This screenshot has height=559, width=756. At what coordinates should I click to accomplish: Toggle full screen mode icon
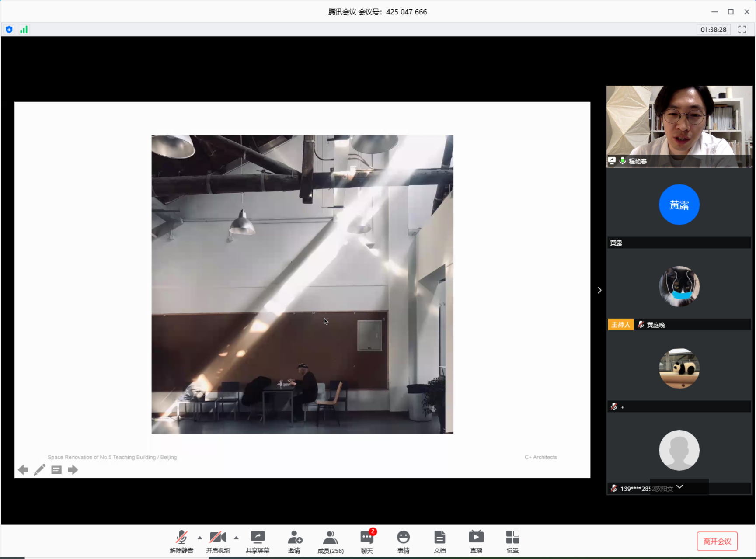tap(742, 30)
